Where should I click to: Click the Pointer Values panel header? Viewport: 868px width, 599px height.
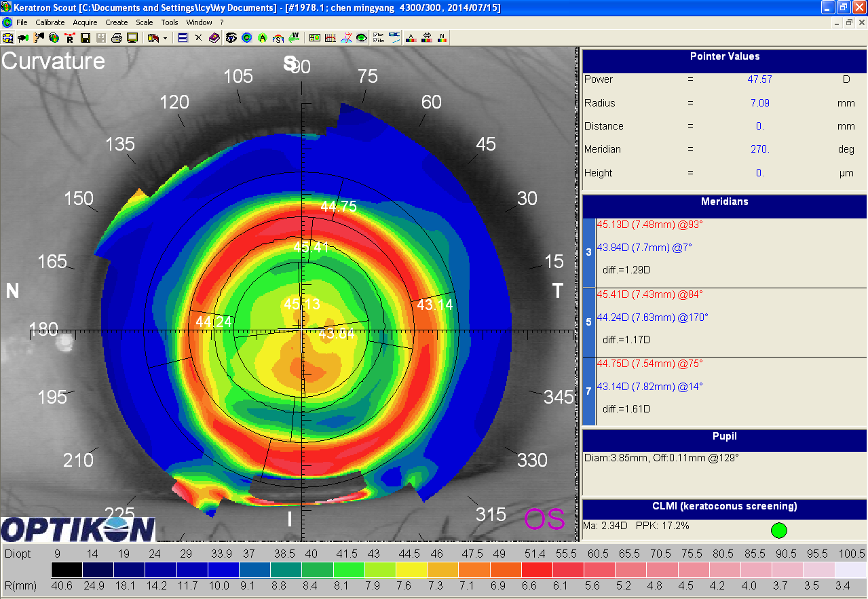725,57
